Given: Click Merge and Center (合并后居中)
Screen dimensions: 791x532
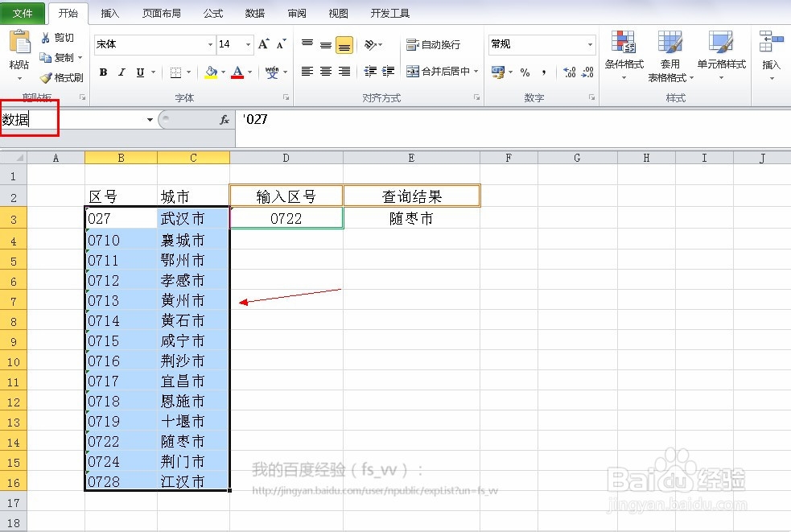Looking at the screenshot, I should tap(438, 71).
